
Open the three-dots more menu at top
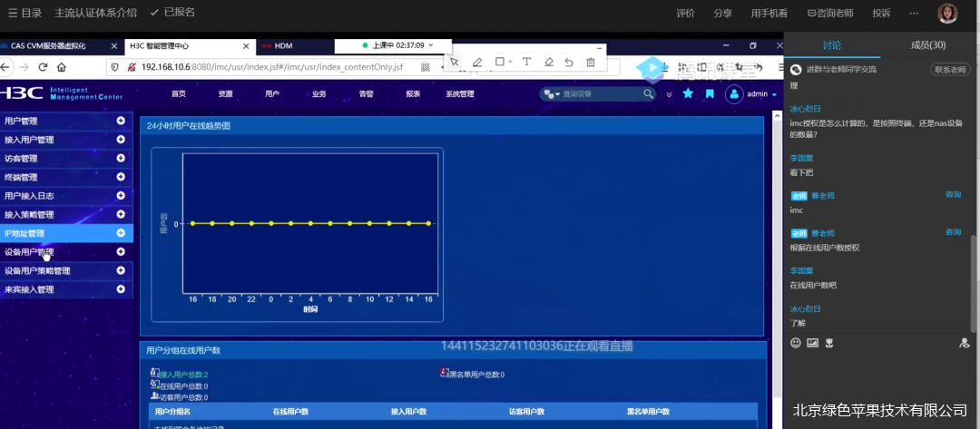pos(914,13)
